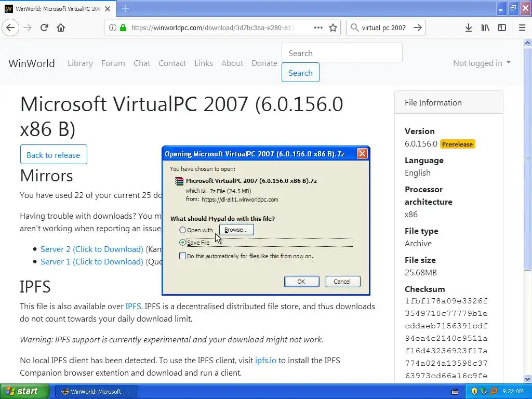This screenshot has width=532, height=399.
Task: Download from Server 1 link
Action: point(91,262)
